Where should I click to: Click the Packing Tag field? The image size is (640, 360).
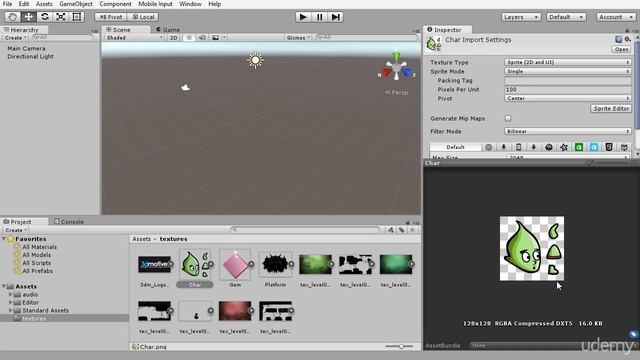[568, 80]
